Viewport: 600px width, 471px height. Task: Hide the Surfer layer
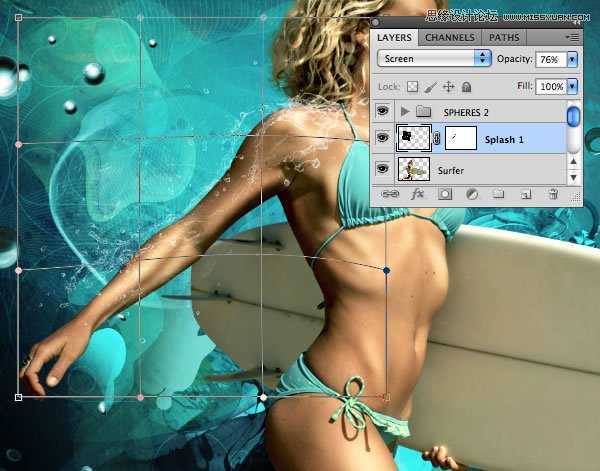382,168
